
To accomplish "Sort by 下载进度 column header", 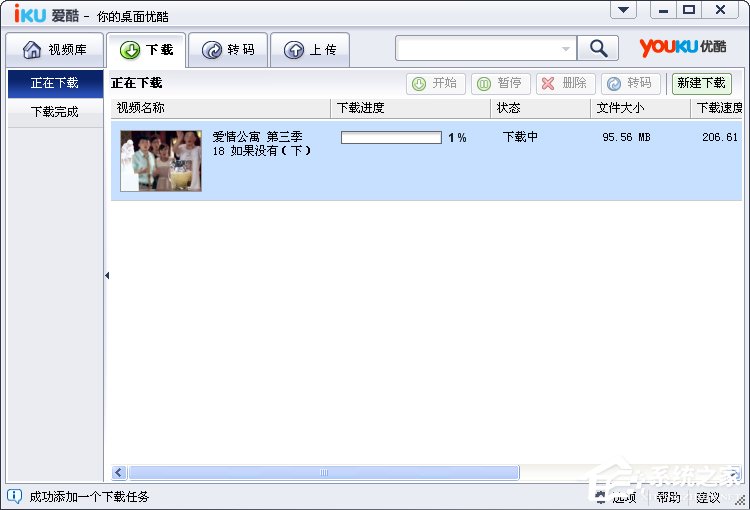I will 411,108.
